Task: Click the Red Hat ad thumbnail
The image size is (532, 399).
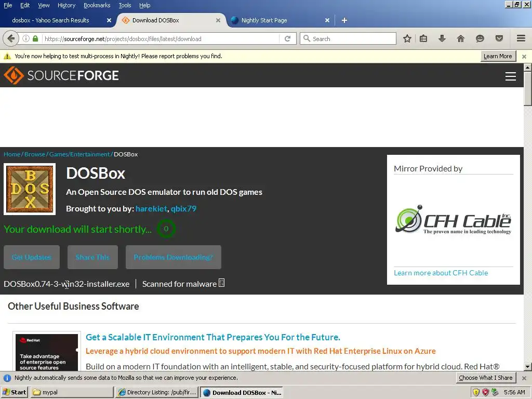Action: (47, 352)
